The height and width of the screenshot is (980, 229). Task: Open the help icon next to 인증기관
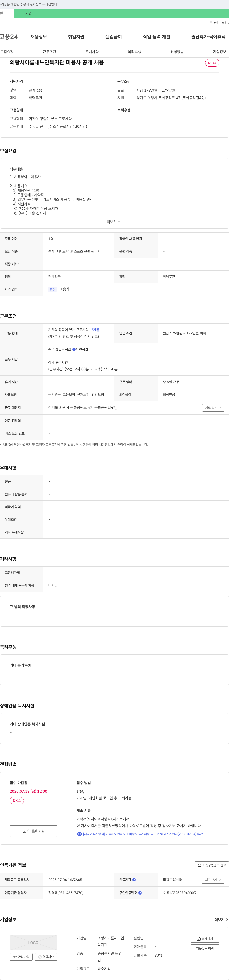(134, 880)
